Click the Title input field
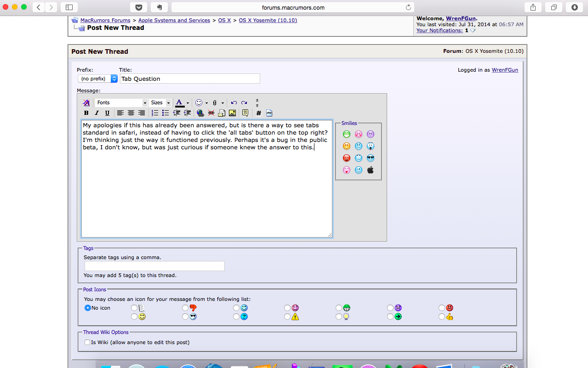 [x=190, y=79]
